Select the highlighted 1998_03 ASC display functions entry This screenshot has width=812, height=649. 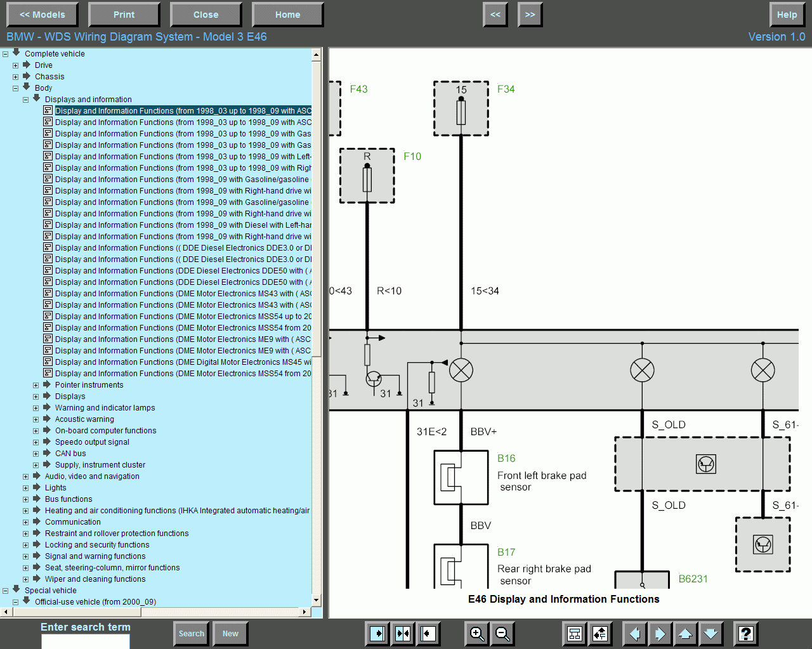[x=183, y=111]
